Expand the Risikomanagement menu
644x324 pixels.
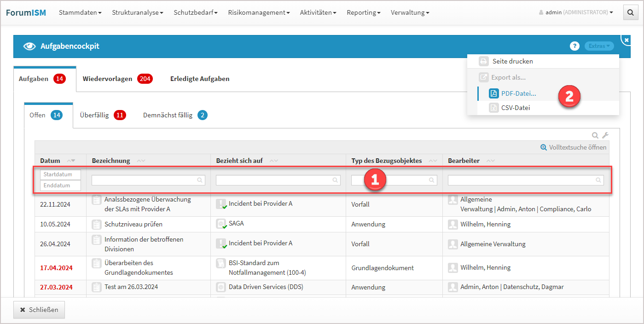[259, 13]
